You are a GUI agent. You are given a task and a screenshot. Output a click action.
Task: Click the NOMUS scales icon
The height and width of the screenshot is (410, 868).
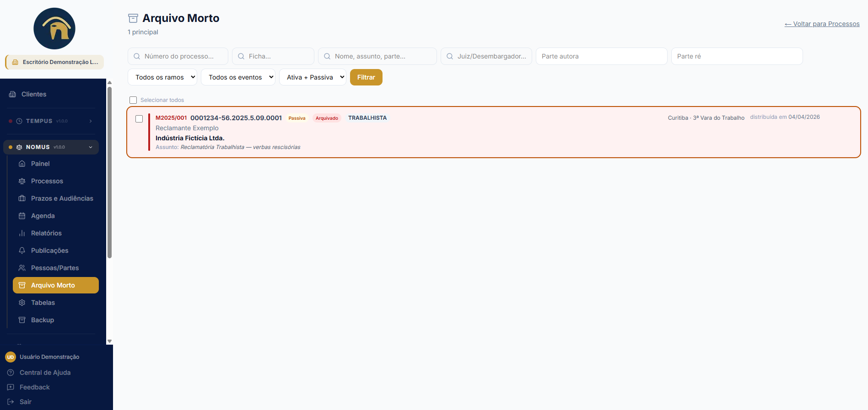pos(19,147)
